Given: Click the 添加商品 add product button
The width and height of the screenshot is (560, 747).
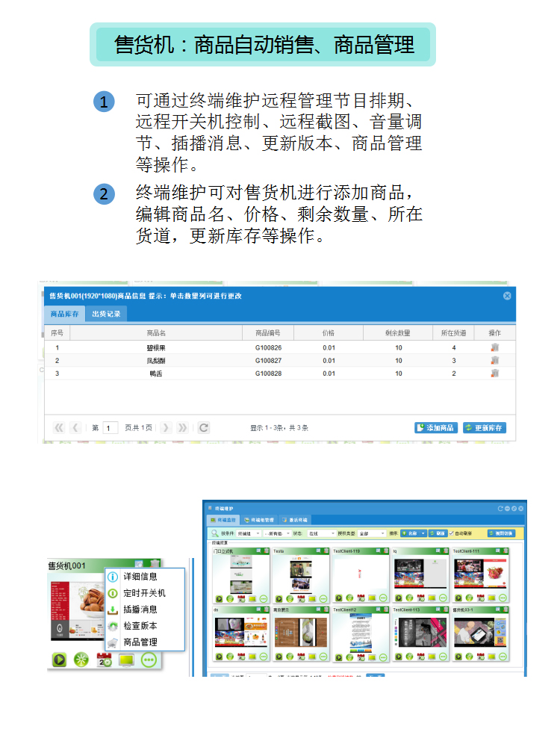Looking at the screenshot, I should pyautogui.click(x=435, y=428).
